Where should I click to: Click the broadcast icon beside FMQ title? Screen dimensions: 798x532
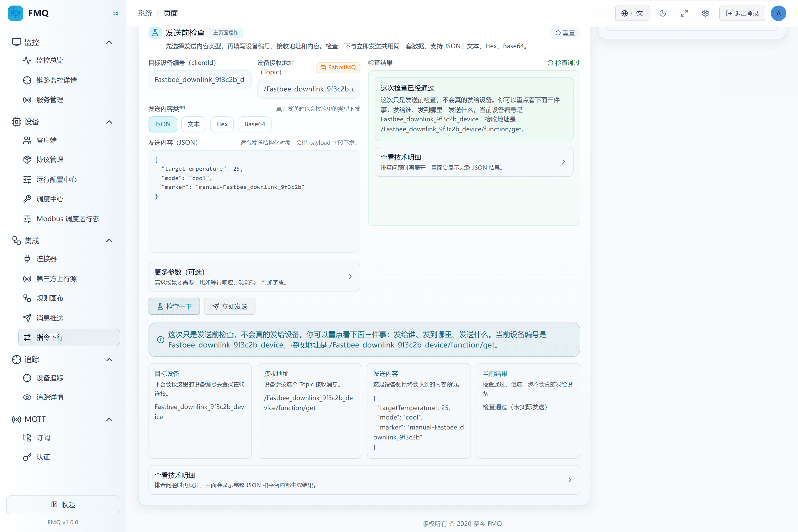click(x=115, y=13)
